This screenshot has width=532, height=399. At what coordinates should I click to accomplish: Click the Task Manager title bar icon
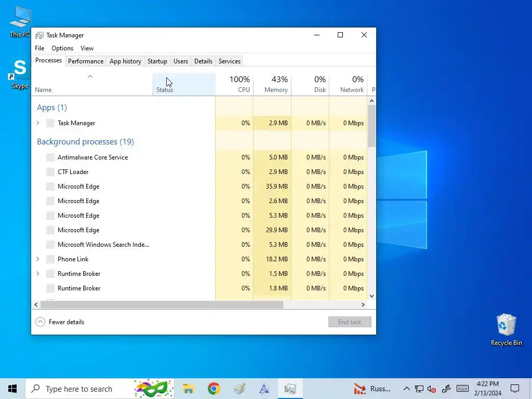click(39, 35)
